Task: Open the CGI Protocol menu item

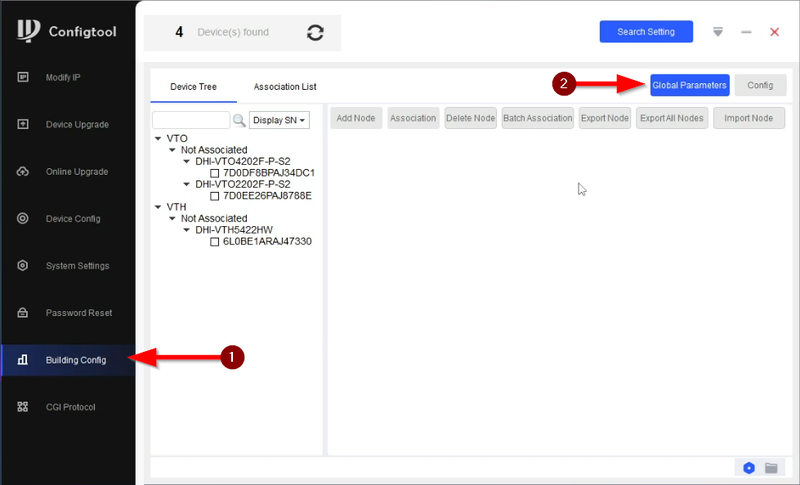Action: (70, 407)
